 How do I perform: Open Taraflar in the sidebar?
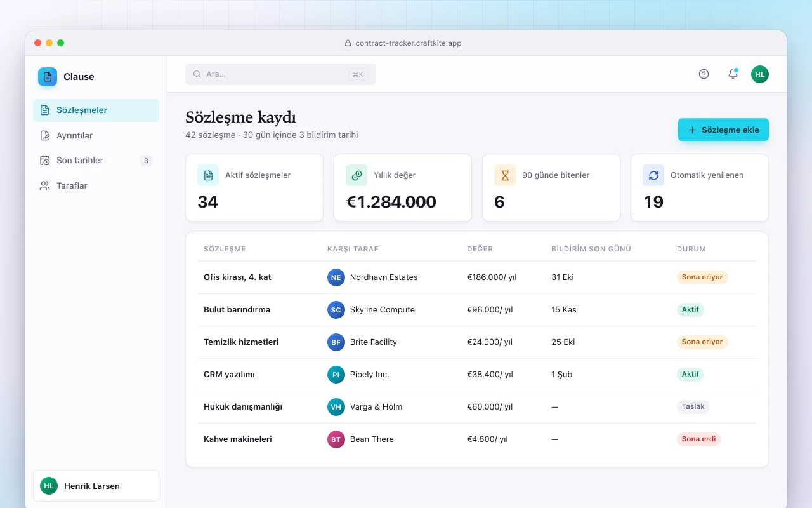click(96, 186)
